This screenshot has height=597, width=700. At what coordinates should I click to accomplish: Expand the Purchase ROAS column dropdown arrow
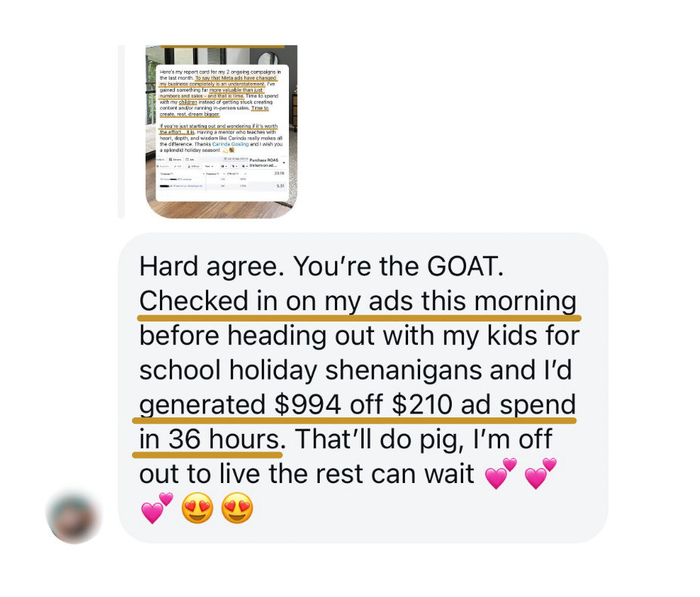[x=284, y=162]
